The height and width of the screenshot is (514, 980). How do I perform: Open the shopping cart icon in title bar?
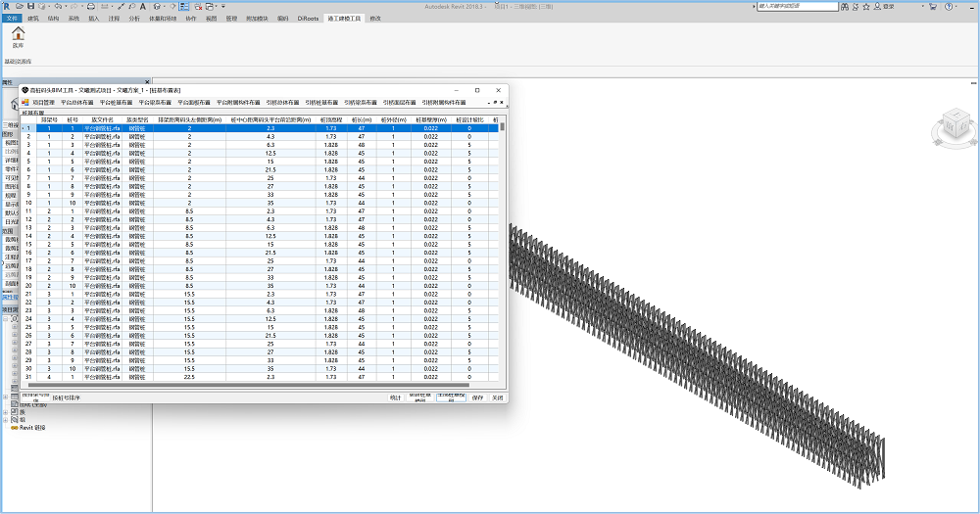click(x=933, y=6)
